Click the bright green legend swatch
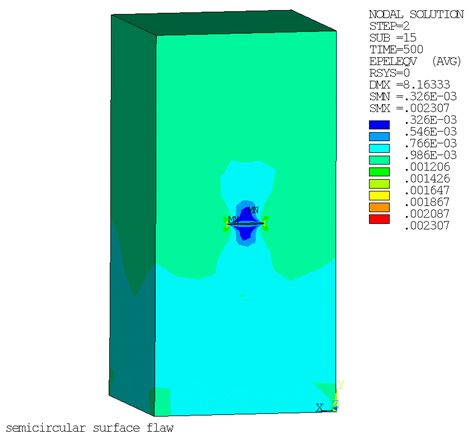Screen dimensions: 472x440 click(379, 172)
